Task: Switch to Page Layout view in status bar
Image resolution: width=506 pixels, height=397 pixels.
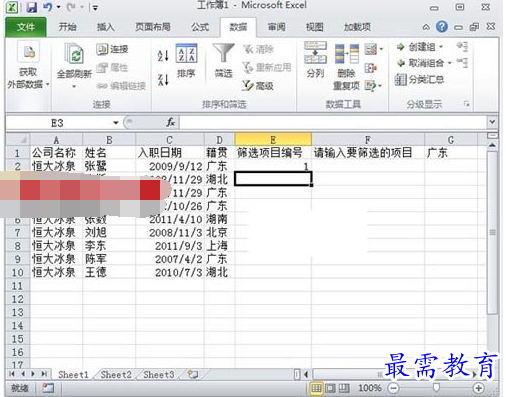Action: pos(330,388)
